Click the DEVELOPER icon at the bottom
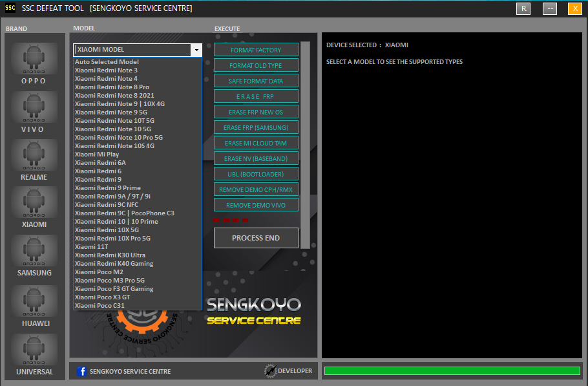Screen dimensions: 588x386 [x=271, y=371]
